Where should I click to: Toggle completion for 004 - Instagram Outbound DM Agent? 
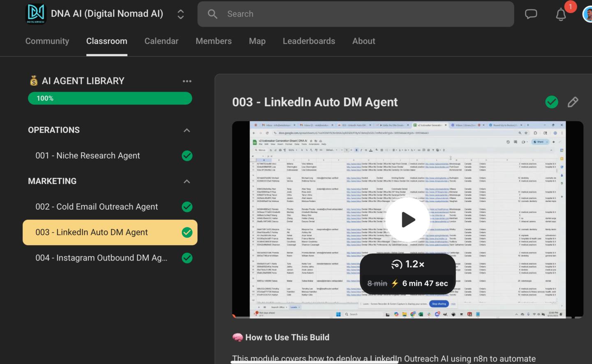187,258
